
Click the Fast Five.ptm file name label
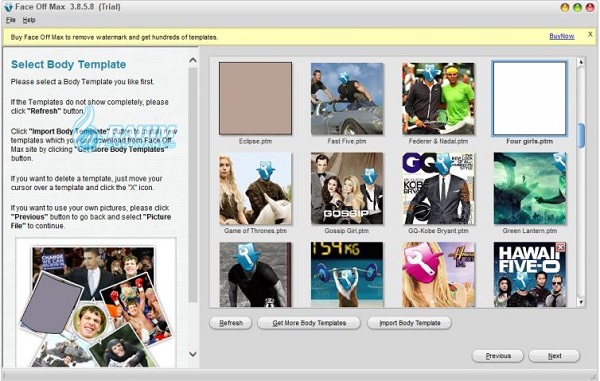[x=347, y=141]
